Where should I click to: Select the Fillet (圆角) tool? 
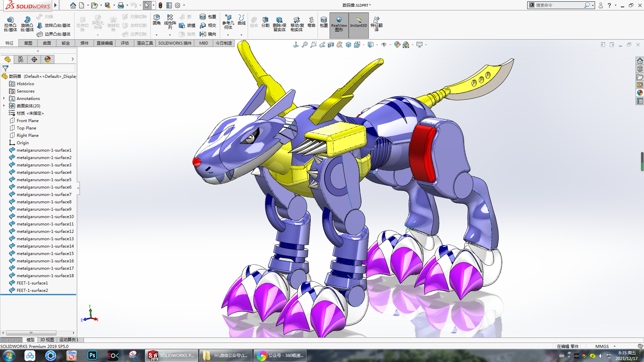pos(156,20)
